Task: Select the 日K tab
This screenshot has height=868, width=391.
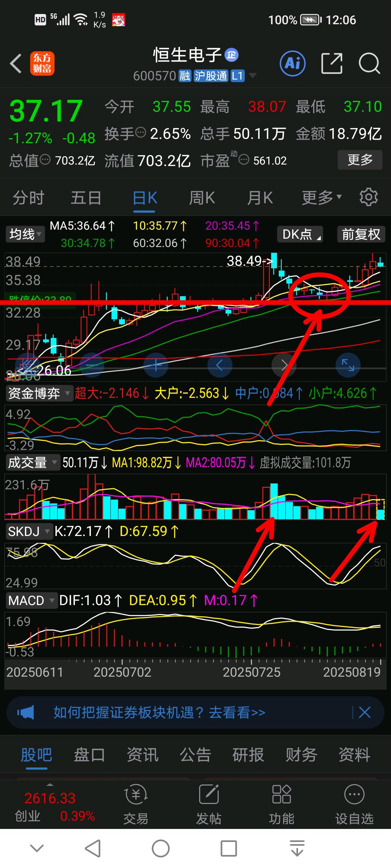Action: tap(145, 198)
